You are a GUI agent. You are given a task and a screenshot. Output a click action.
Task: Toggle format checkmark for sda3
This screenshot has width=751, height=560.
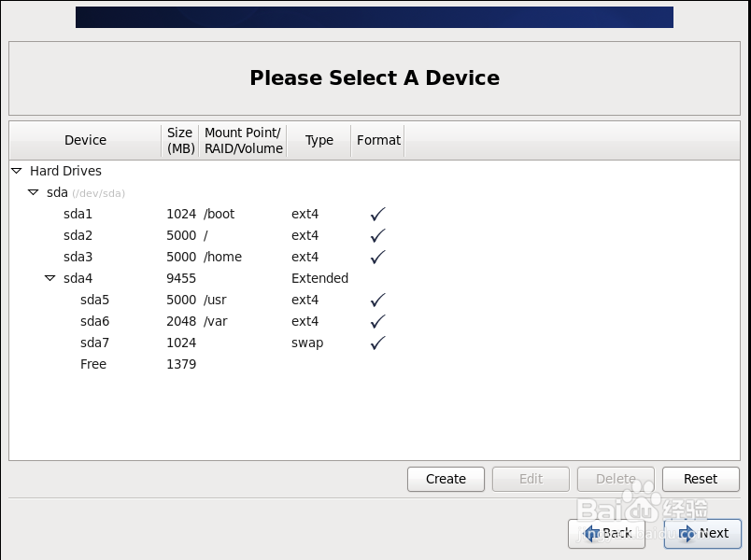(378, 257)
